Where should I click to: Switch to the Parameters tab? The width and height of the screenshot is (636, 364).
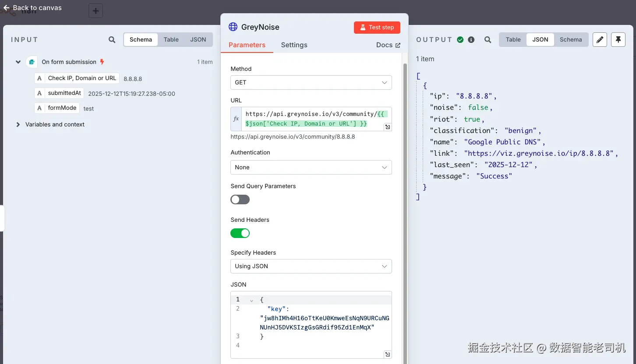pyautogui.click(x=247, y=45)
